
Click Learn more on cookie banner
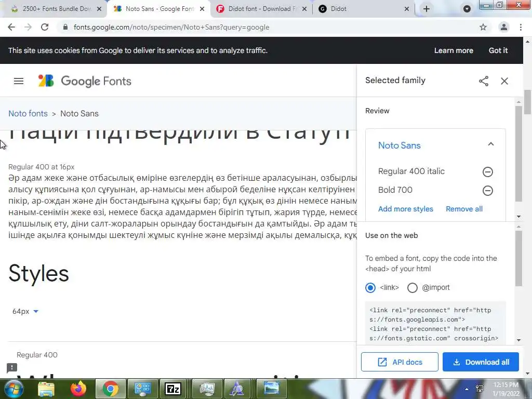(454, 50)
